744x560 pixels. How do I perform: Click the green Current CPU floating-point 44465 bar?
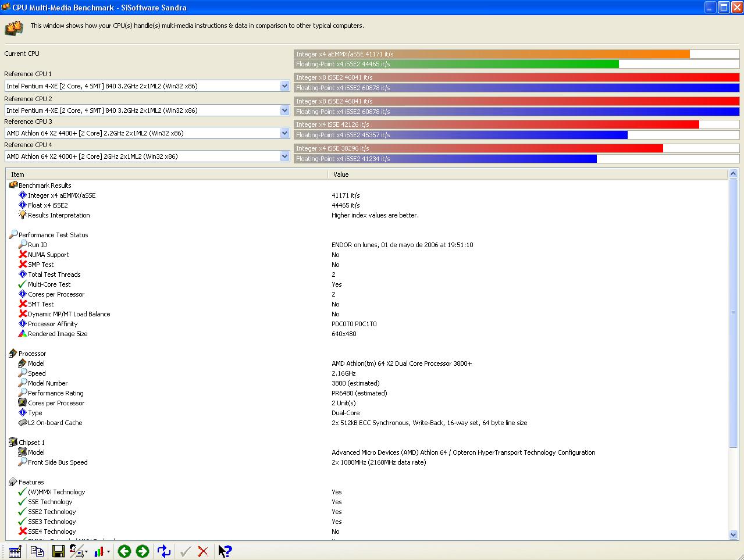coord(457,64)
